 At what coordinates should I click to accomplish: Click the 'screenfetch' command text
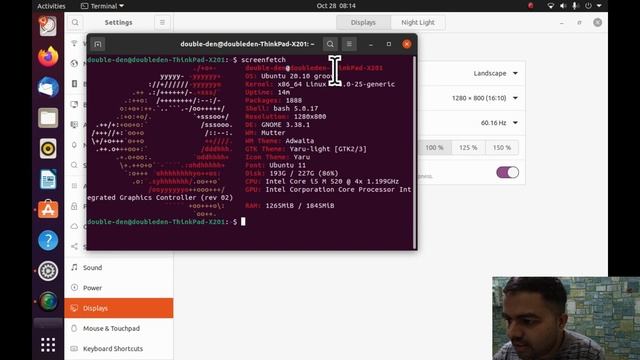(263, 60)
